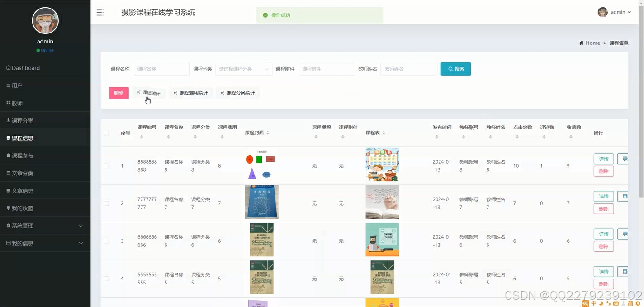The width and height of the screenshot is (644, 307).
Task: Click the red 删除 bulk delete button
Action: pyautogui.click(x=118, y=93)
